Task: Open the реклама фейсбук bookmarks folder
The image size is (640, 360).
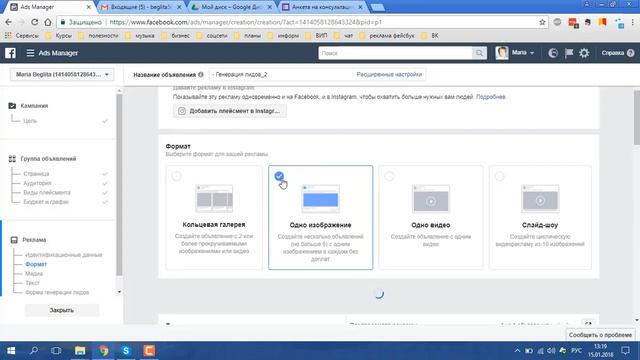Action: (x=387, y=36)
